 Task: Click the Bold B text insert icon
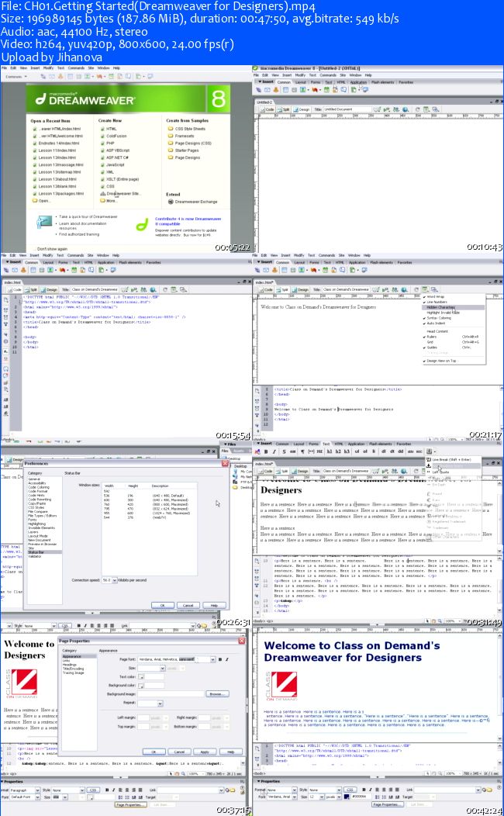coord(265,451)
